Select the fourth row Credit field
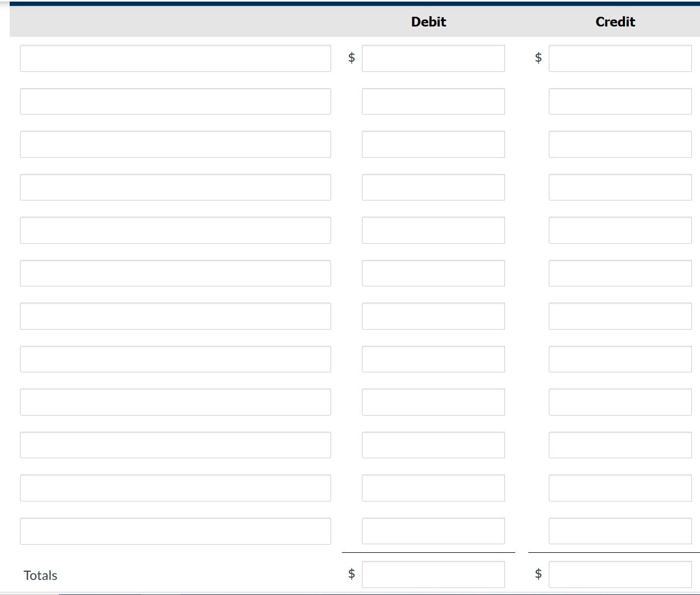 click(x=620, y=187)
